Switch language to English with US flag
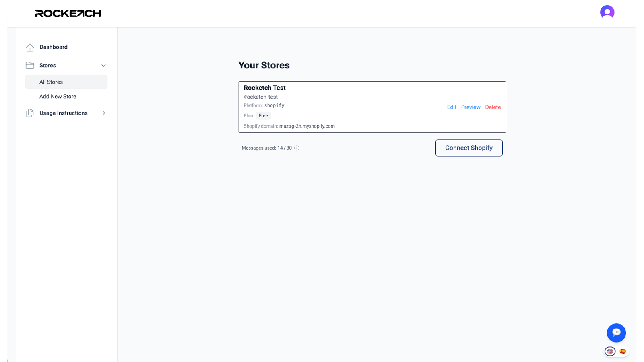The width and height of the screenshot is (644, 362). tap(610, 351)
